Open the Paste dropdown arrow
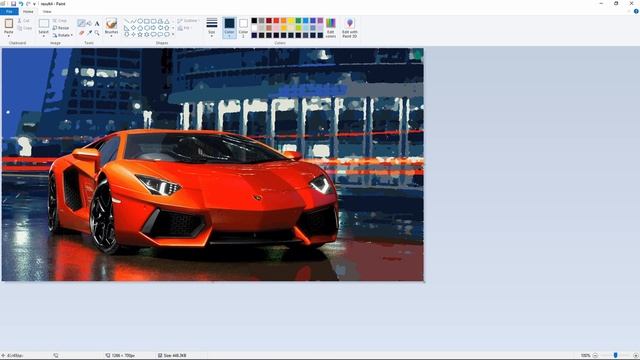Image resolution: width=640 pixels, height=360 pixels. pos(9,36)
